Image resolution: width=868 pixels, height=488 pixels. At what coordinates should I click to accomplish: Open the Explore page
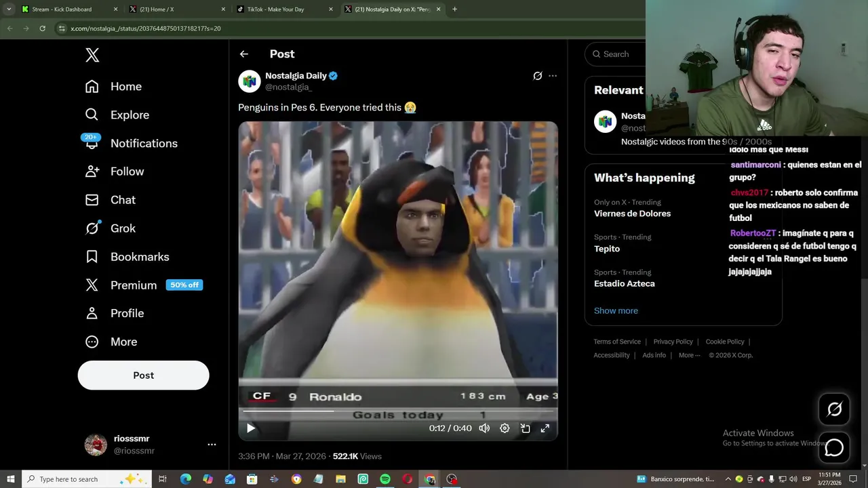click(x=117, y=115)
